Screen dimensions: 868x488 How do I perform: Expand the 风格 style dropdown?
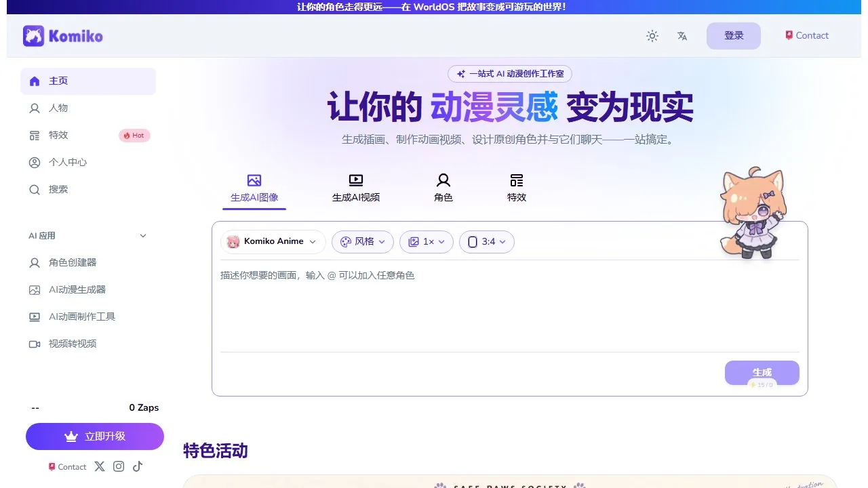click(x=363, y=242)
